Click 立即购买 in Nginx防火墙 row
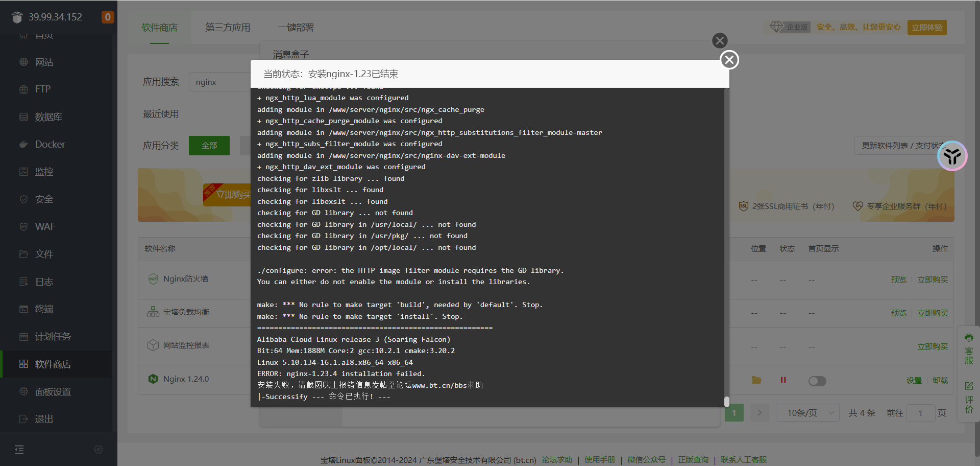The height and width of the screenshot is (466, 980). [933, 280]
